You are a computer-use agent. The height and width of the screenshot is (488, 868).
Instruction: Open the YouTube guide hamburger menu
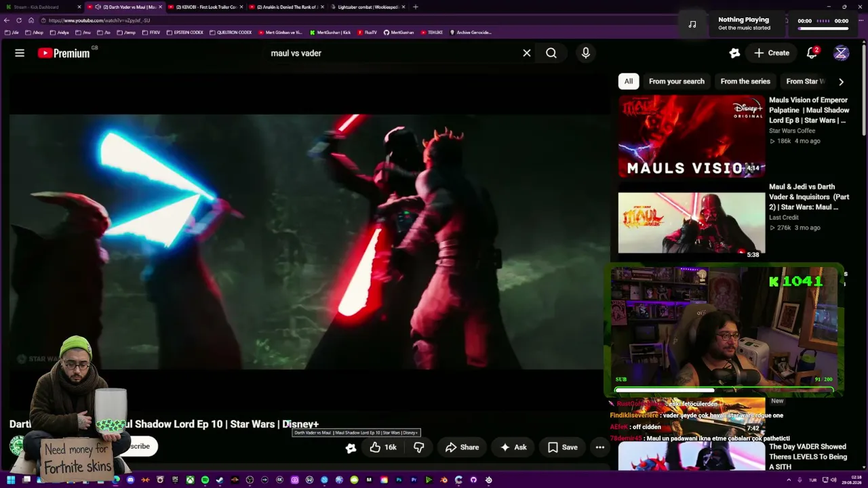tap(20, 53)
